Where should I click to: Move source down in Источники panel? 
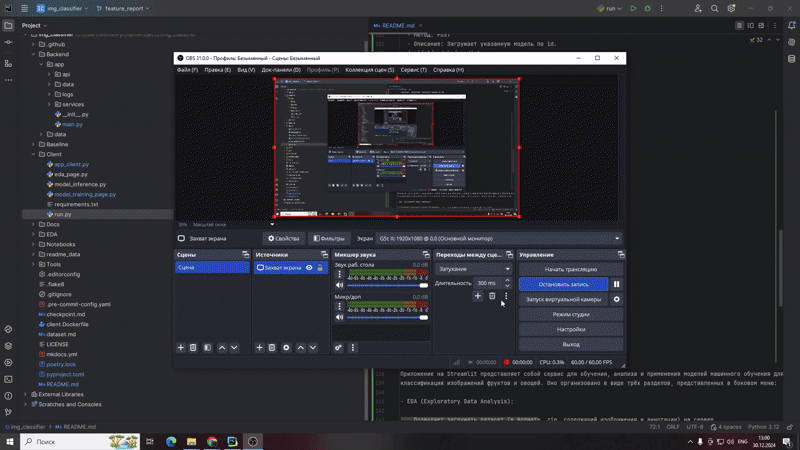click(313, 347)
